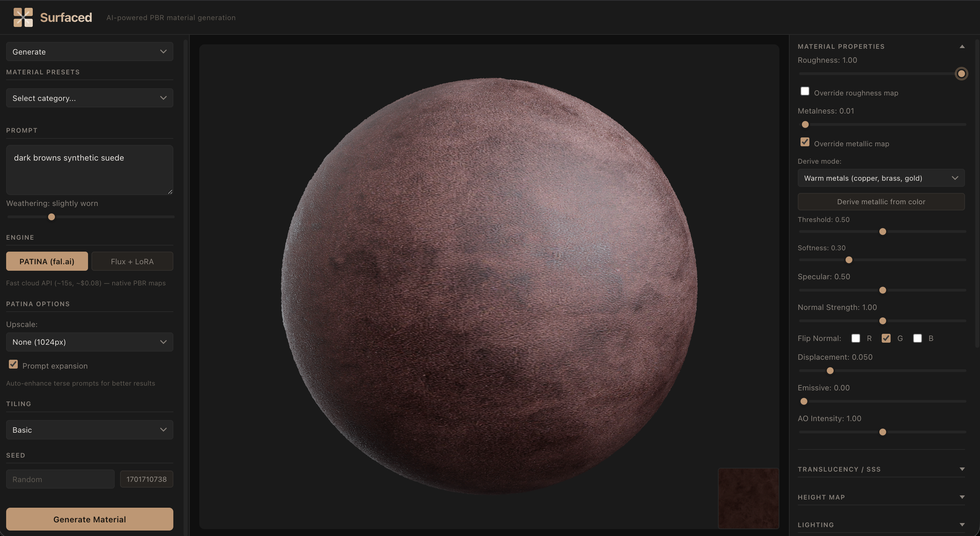980x536 pixels.
Task: Click the Generate Material button
Action: pos(89,519)
